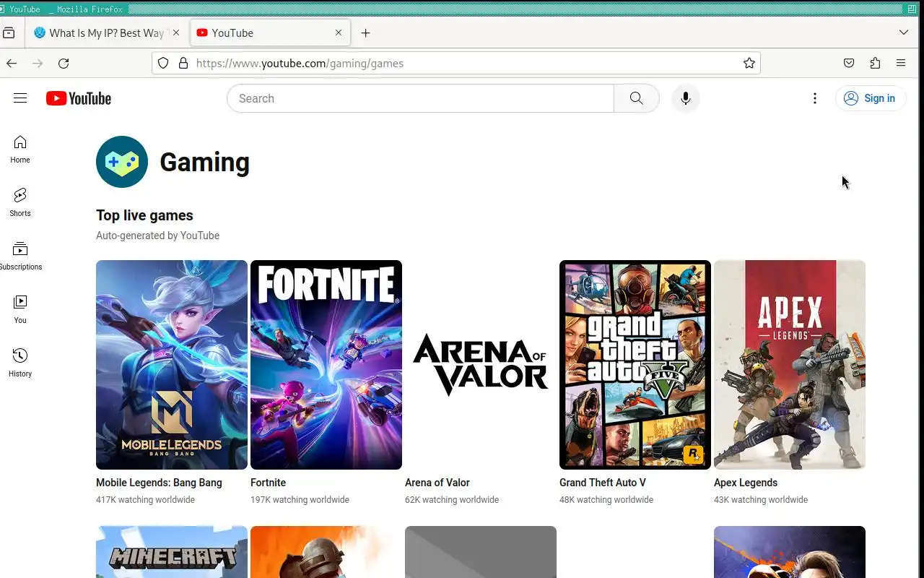
Task: Click the Fortnite title link
Action: (x=268, y=483)
